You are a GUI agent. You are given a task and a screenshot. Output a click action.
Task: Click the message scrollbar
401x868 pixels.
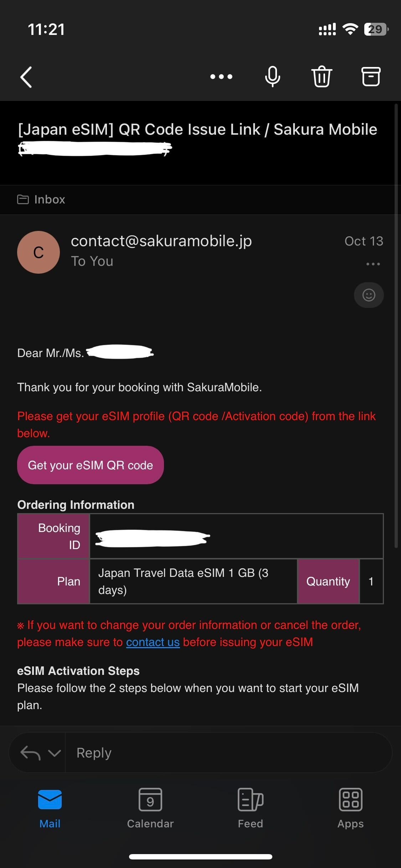click(396, 326)
